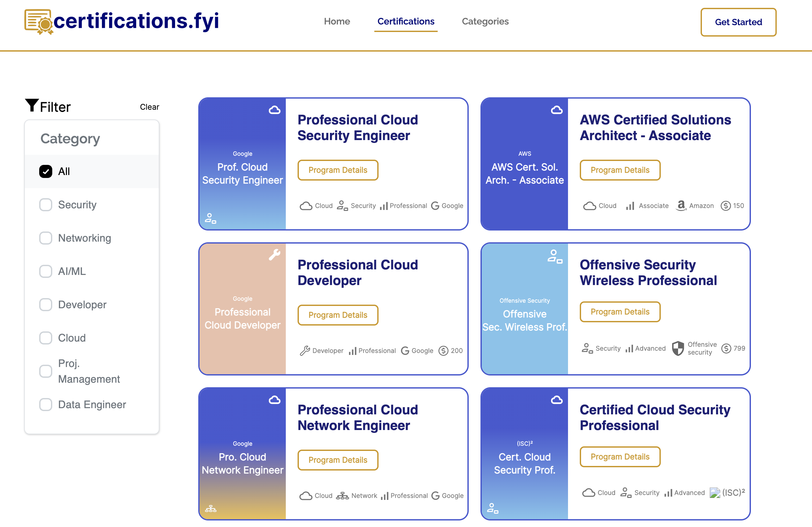The width and height of the screenshot is (812, 527).
Task: Click dollar price icon in AWS Solutions Architect card
Action: pyautogui.click(x=725, y=206)
